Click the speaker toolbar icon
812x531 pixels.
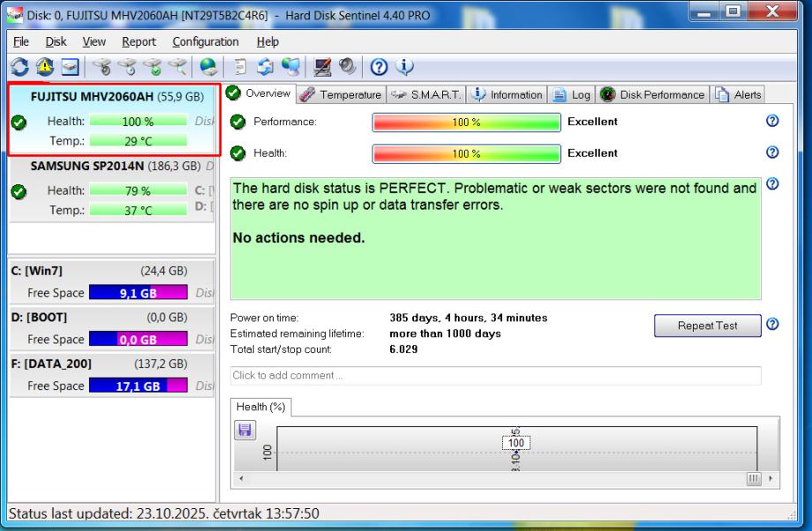(347, 67)
